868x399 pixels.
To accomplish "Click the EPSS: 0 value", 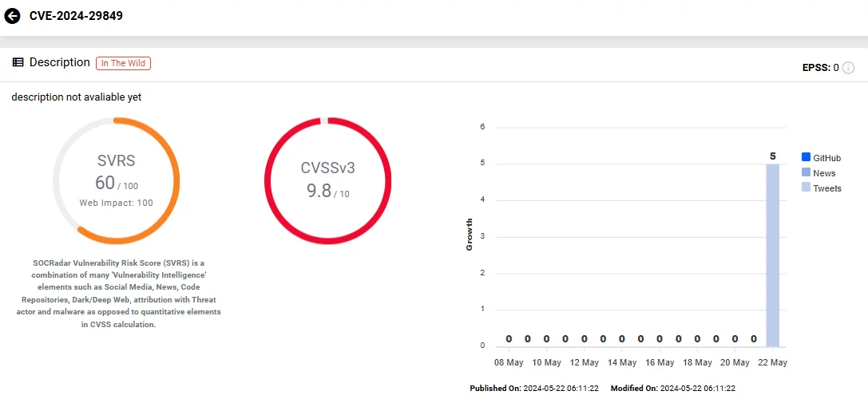I will 820,68.
